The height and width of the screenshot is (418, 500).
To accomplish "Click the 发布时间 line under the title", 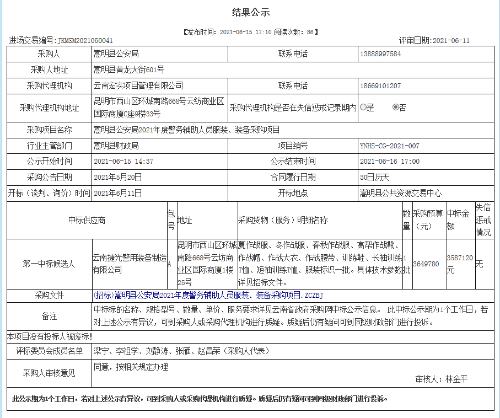I will click(x=250, y=32).
